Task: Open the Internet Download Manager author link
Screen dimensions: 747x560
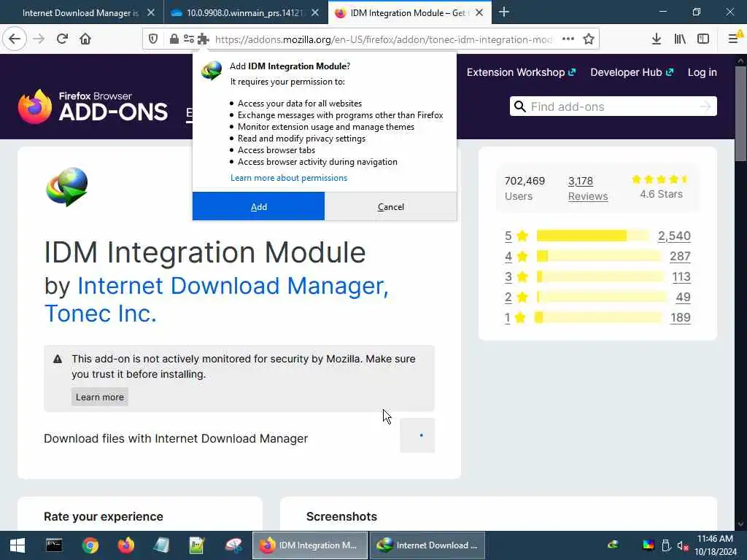Action: [x=216, y=299]
